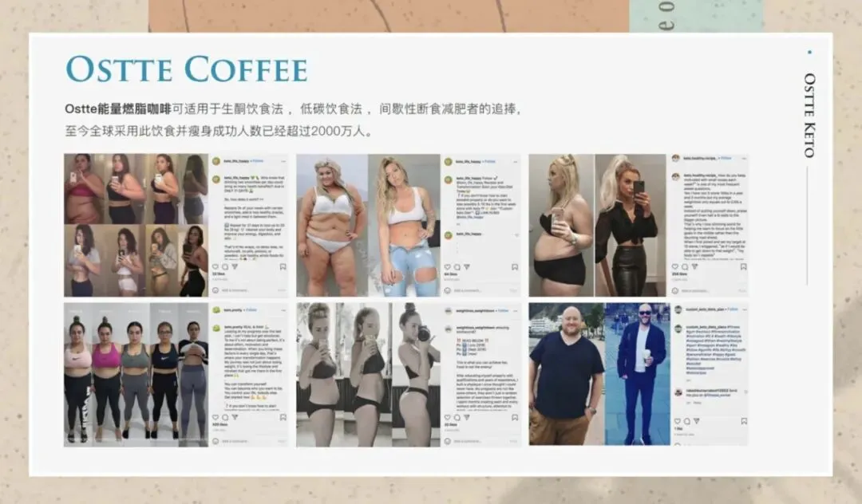Follow custom_keto_diets_plan

pos(733,309)
